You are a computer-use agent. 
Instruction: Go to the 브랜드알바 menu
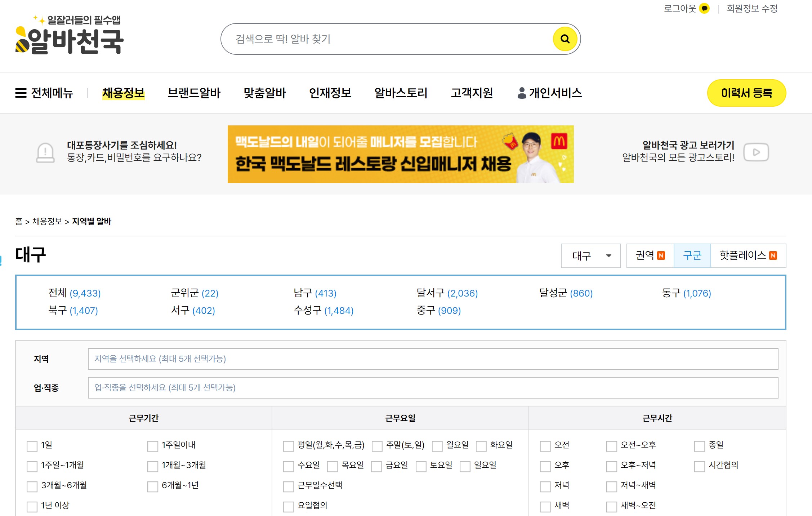(194, 93)
